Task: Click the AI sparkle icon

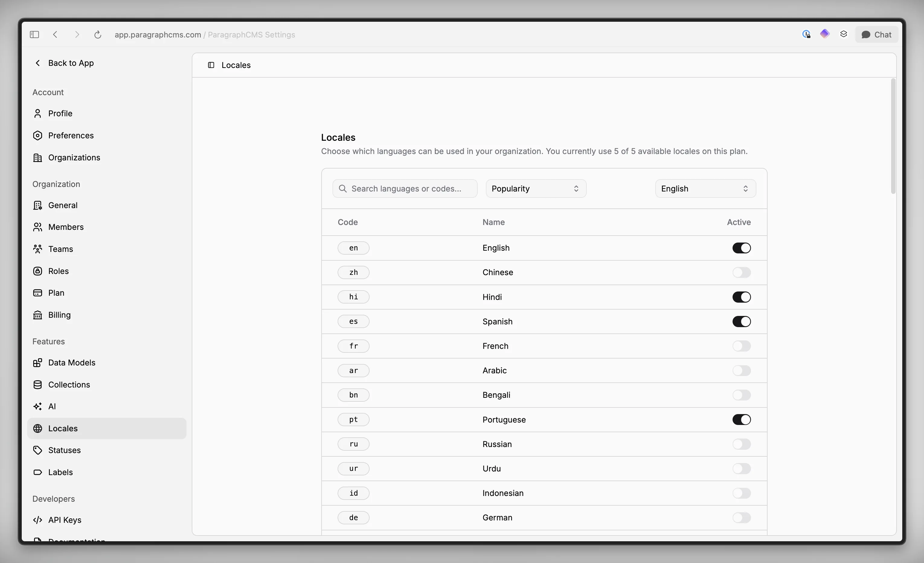Action: pyautogui.click(x=37, y=407)
